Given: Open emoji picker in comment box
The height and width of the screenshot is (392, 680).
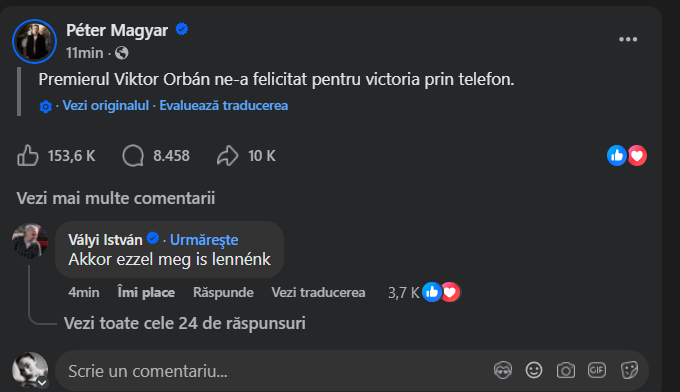Looking at the screenshot, I should click(534, 370).
